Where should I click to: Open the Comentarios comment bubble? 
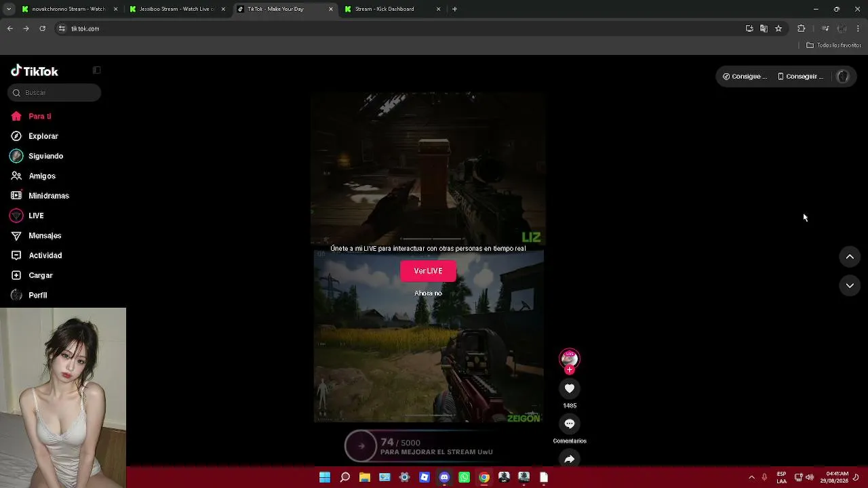pos(570,424)
